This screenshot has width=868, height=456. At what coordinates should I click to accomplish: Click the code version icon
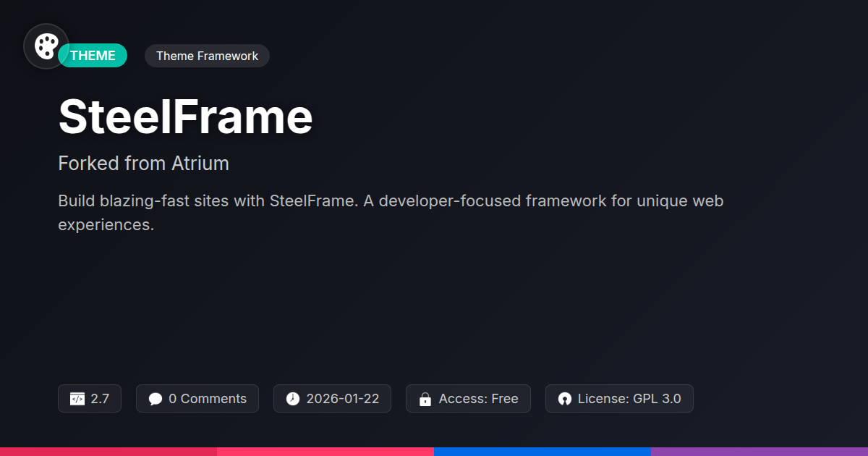coord(77,399)
